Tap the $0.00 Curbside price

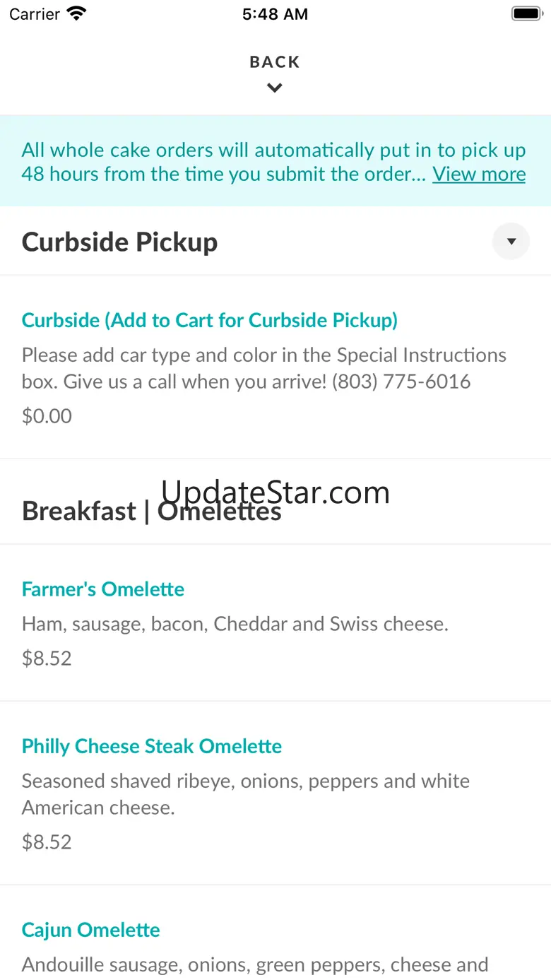(47, 415)
